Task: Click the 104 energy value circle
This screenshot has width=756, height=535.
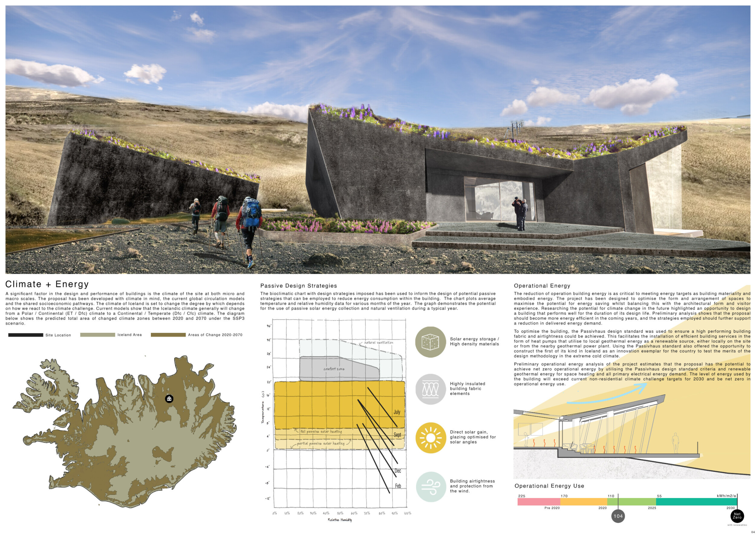Action: pyautogui.click(x=618, y=516)
